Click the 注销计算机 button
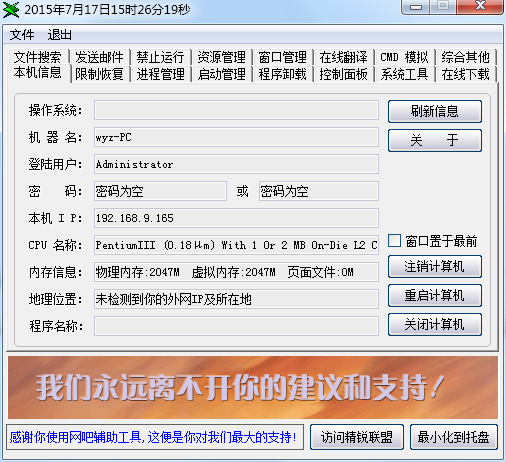This screenshot has height=462, width=506. click(x=435, y=266)
